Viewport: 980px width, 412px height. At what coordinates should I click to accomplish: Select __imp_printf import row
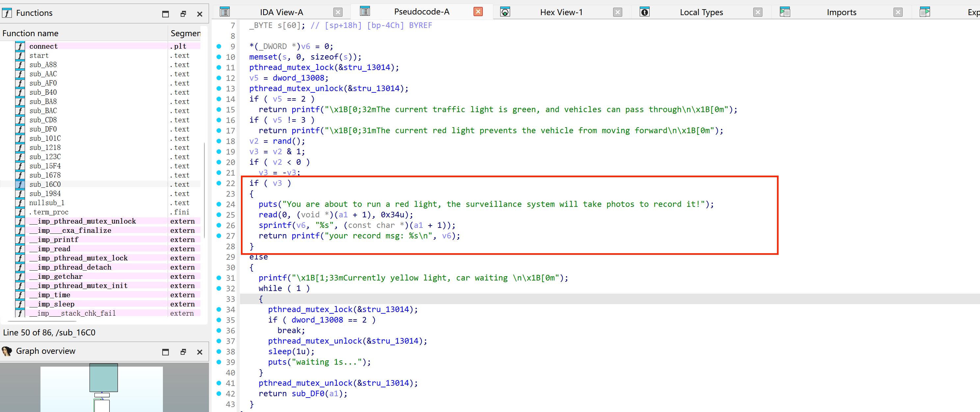point(100,240)
